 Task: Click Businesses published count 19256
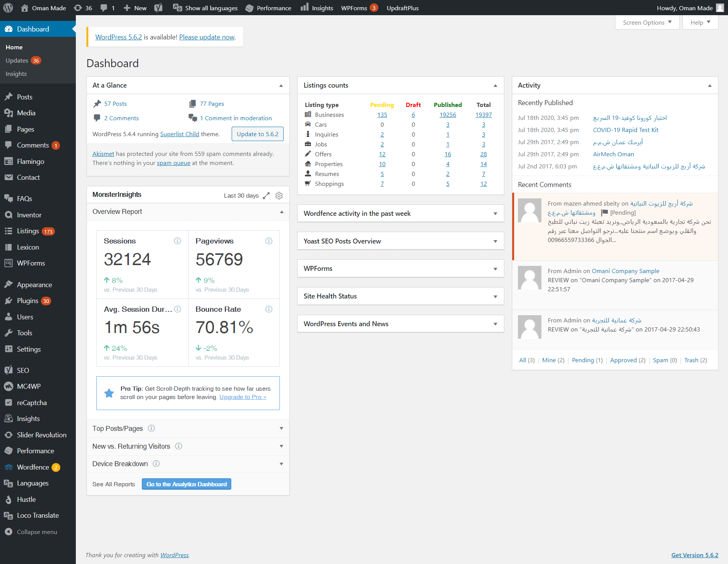[x=448, y=115]
